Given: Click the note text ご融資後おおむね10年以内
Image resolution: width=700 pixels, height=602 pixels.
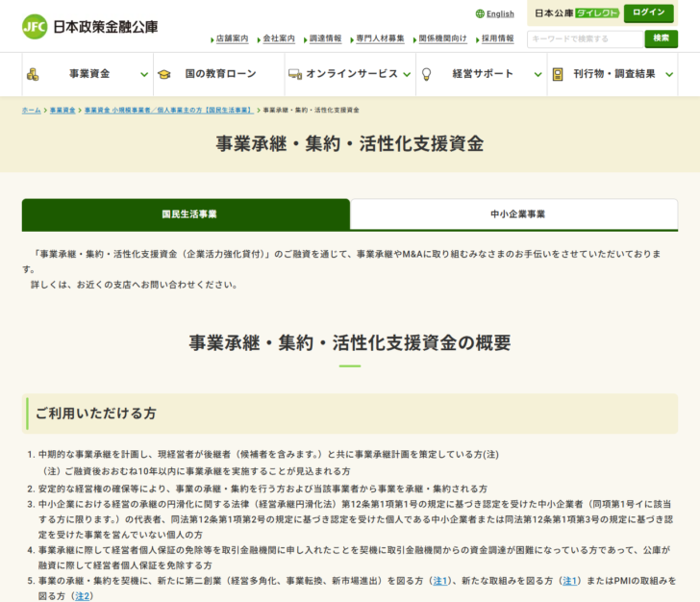Looking at the screenshot, I should coord(196,471).
